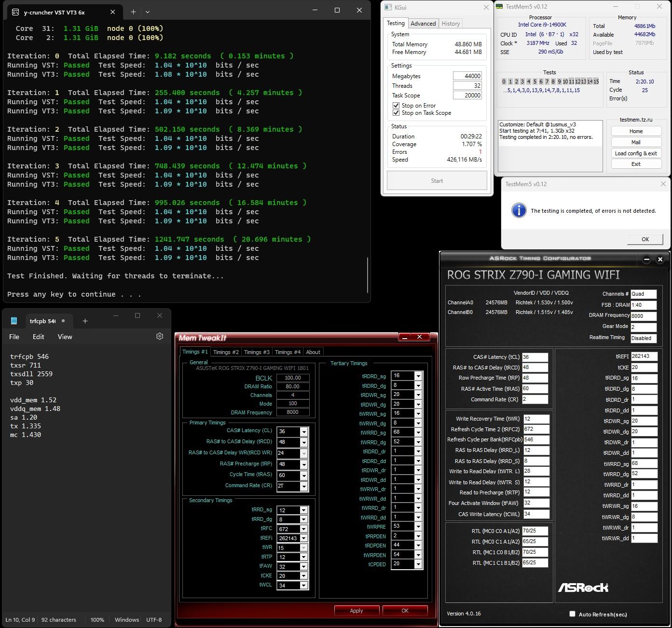The width and height of the screenshot is (672, 628).
Task: Switch to History tab in KGui
Action: [x=451, y=24]
